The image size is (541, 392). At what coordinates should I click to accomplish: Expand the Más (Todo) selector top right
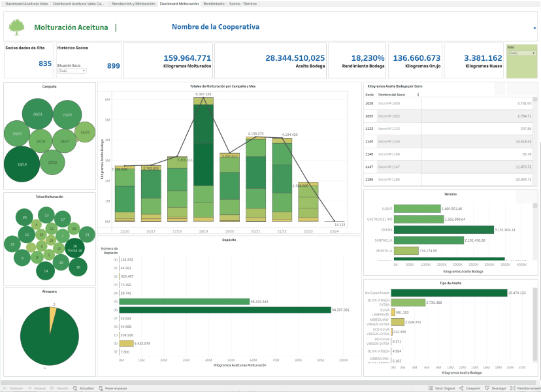point(521,53)
